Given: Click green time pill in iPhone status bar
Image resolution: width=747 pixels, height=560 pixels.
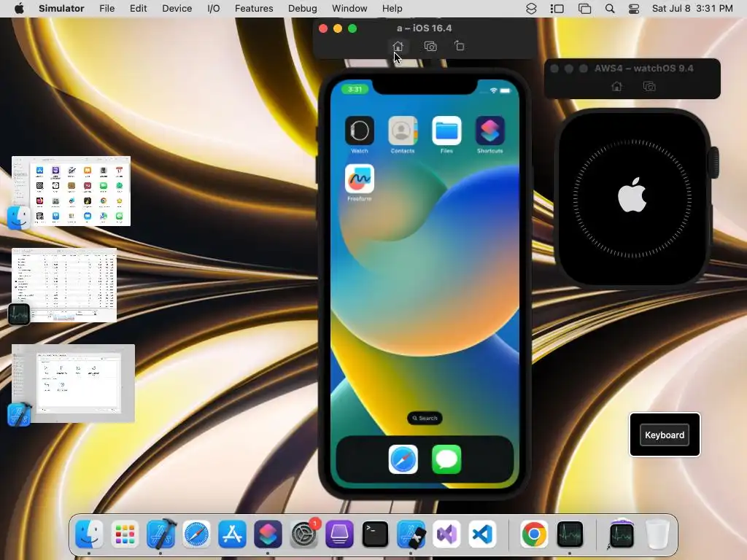Looking at the screenshot, I should pos(355,89).
